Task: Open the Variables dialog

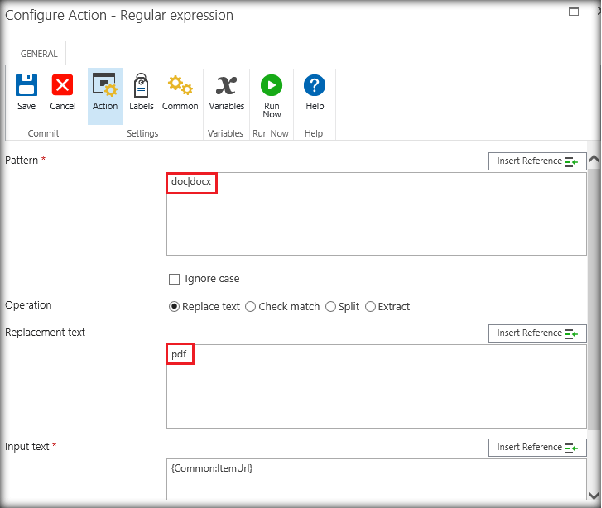Action: click(x=226, y=92)
